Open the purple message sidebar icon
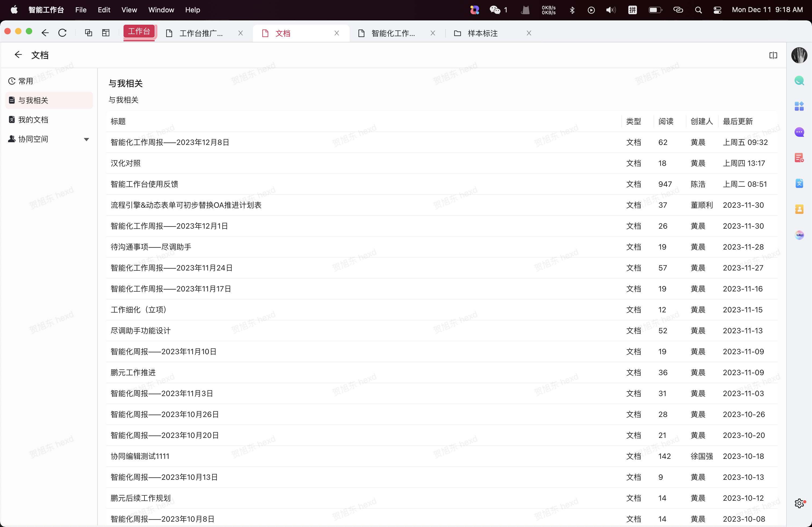Viewport: 812px width, 527px height. 799,132
